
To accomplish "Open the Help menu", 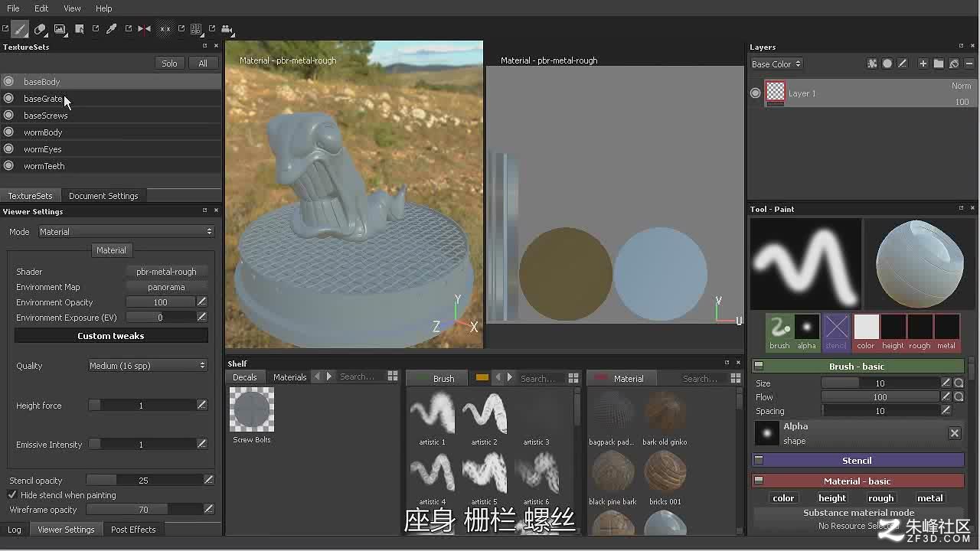I will (104, 8).
